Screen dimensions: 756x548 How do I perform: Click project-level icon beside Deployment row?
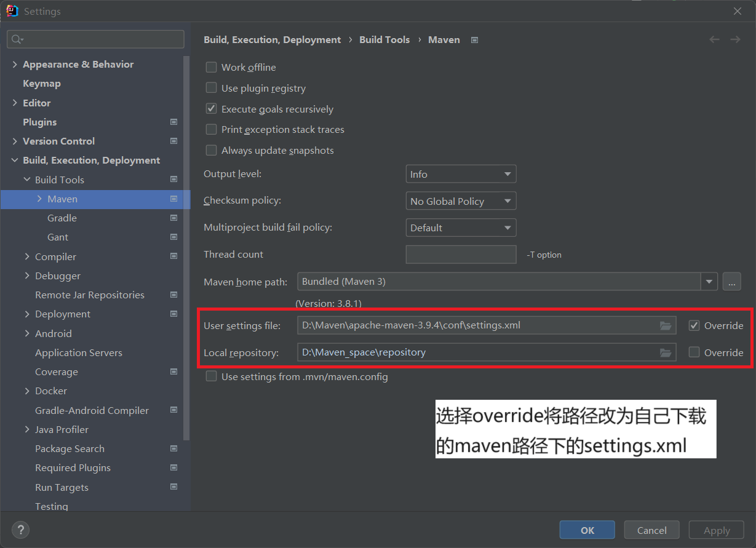(x=173, y=314)
